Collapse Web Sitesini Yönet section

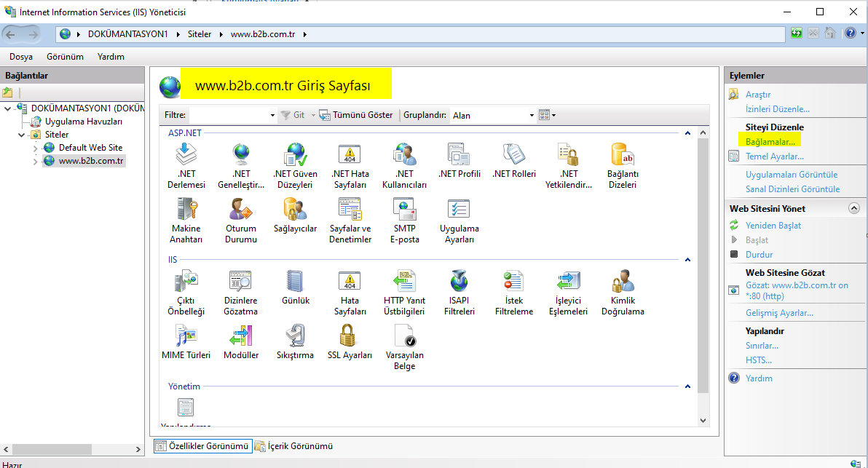[854, 208]
